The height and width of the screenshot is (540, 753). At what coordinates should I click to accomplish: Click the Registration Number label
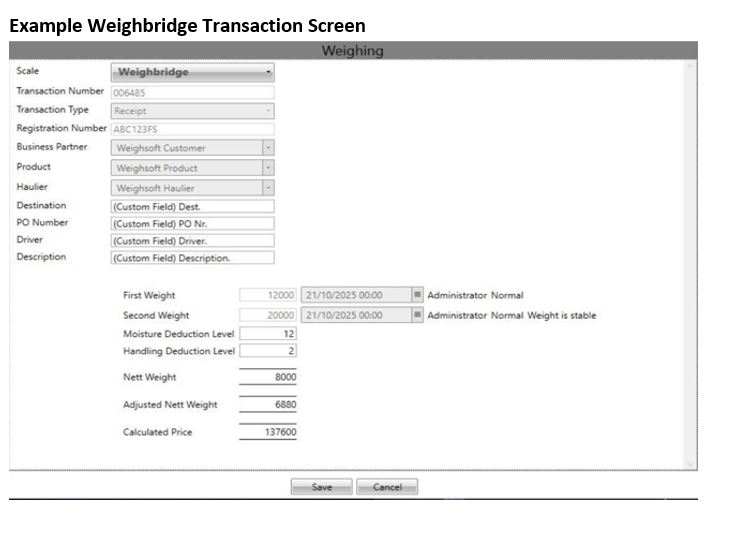(x=61, y=128)
